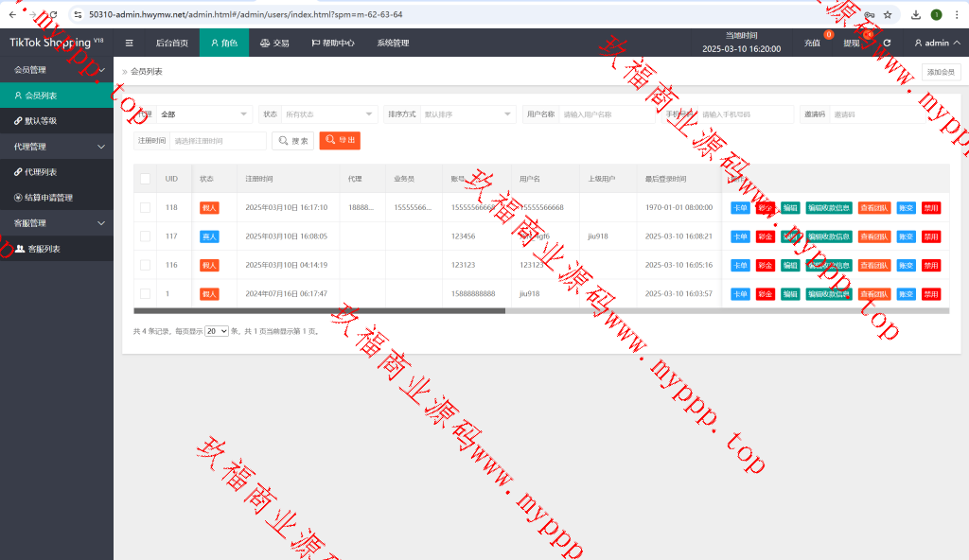Click 假人 status tag for UID 118
The height and width of the screenshot is (560, 969).
[x=209, y=208]
